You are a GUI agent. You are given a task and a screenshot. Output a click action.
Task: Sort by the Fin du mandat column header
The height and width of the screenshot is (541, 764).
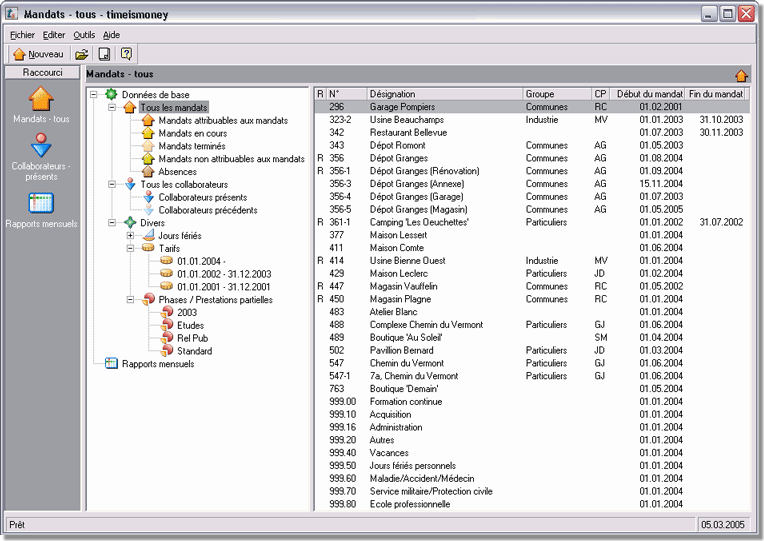click(x=716, y=94)
